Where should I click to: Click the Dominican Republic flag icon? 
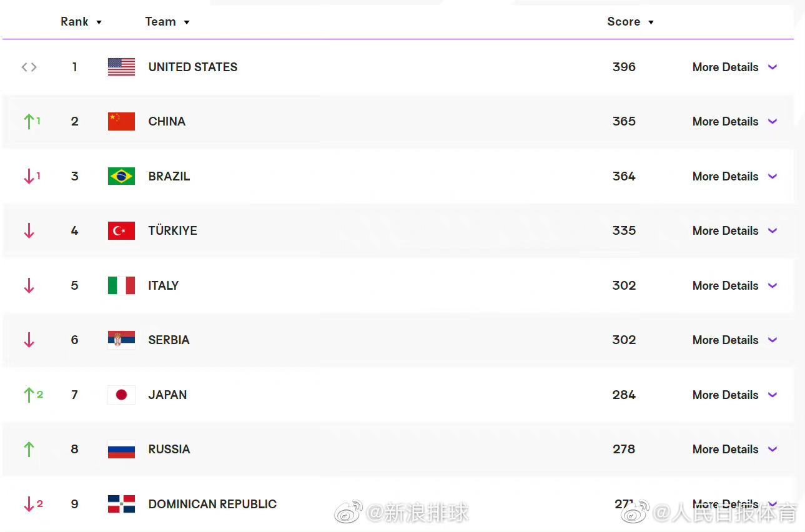click(121, 504)
